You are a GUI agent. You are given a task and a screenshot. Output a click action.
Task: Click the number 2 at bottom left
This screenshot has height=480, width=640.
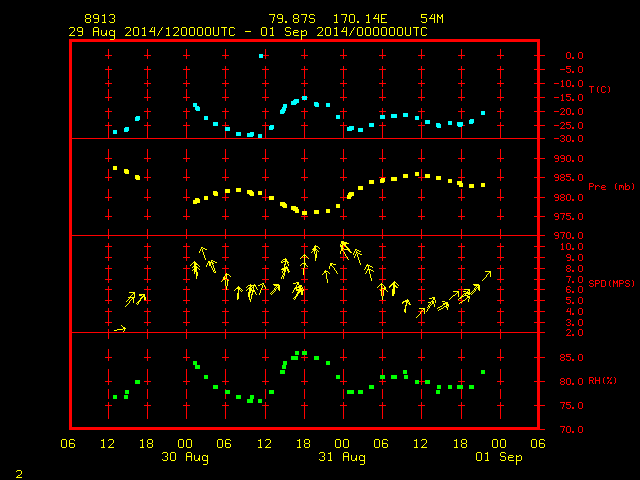point(19,474)
